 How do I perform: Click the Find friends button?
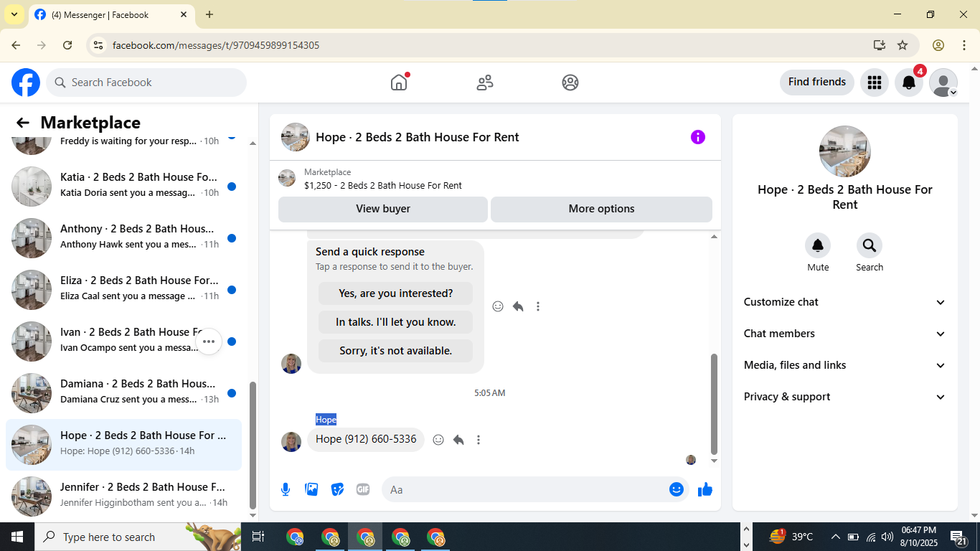tap(817, 82)
